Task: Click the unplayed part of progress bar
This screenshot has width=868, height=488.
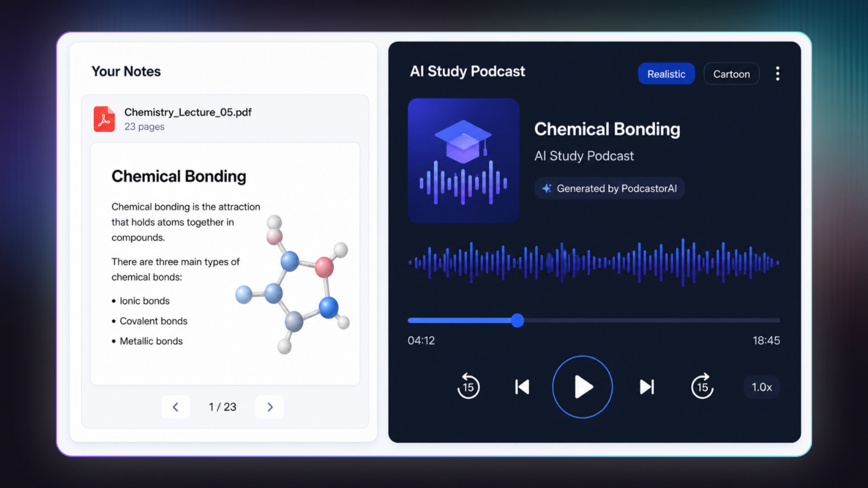Action: coord(652,320)
